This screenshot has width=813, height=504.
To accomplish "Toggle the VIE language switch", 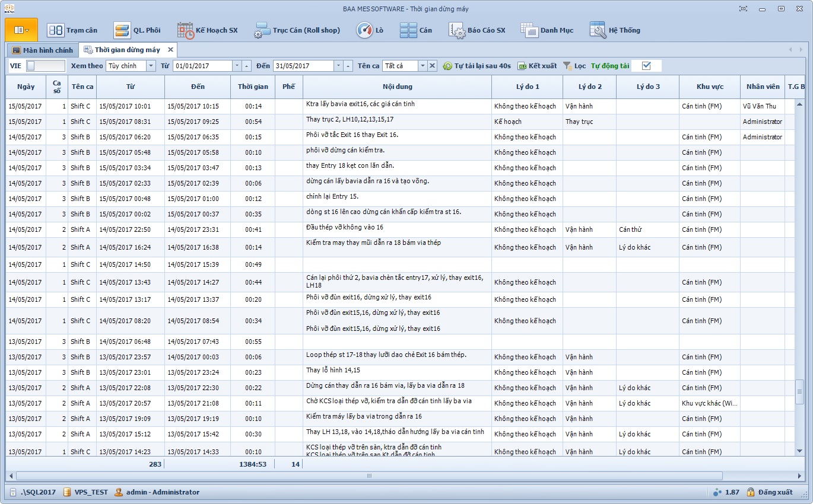I will (x=45, y=66).
